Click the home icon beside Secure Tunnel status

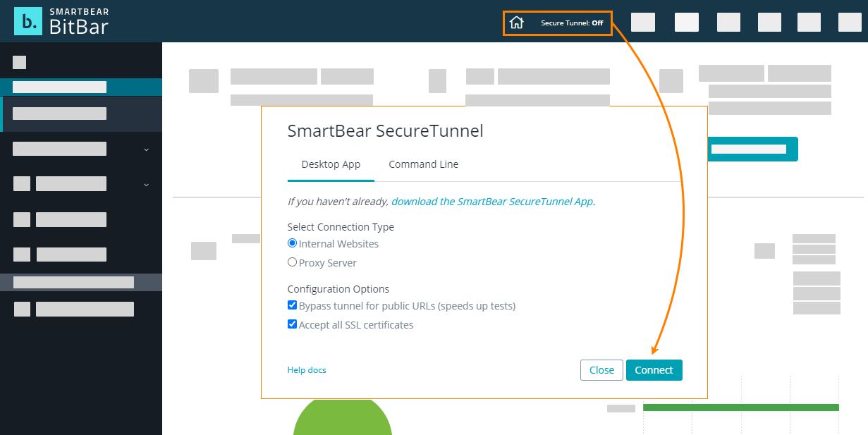click(517, 23)
